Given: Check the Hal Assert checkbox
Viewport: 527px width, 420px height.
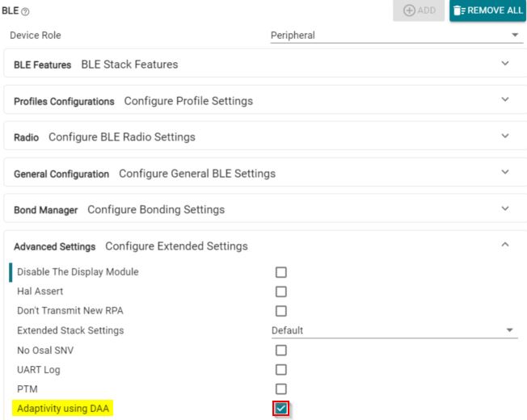Looking at the screenshot, I should coord(281,292).
